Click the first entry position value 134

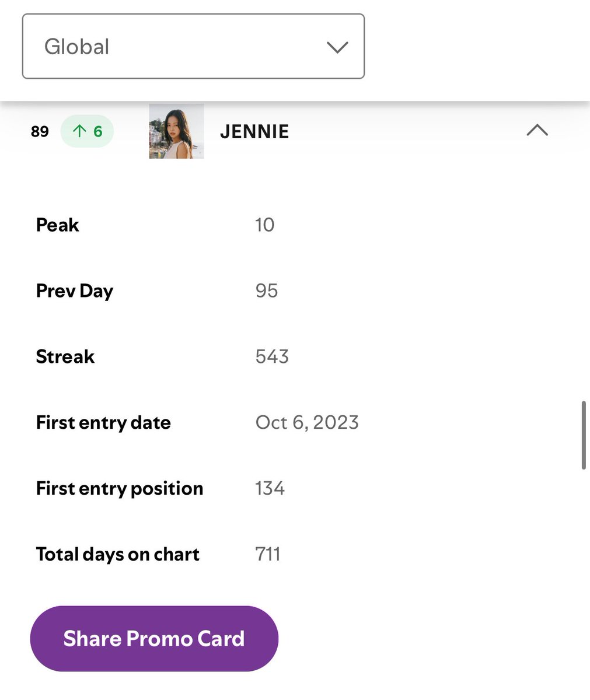270,488
